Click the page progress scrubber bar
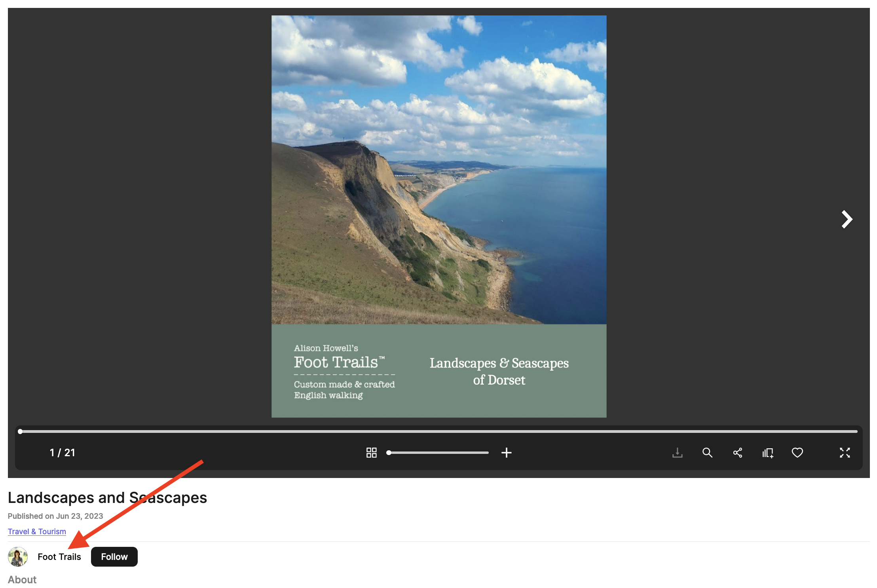 (x=438, y=431)
